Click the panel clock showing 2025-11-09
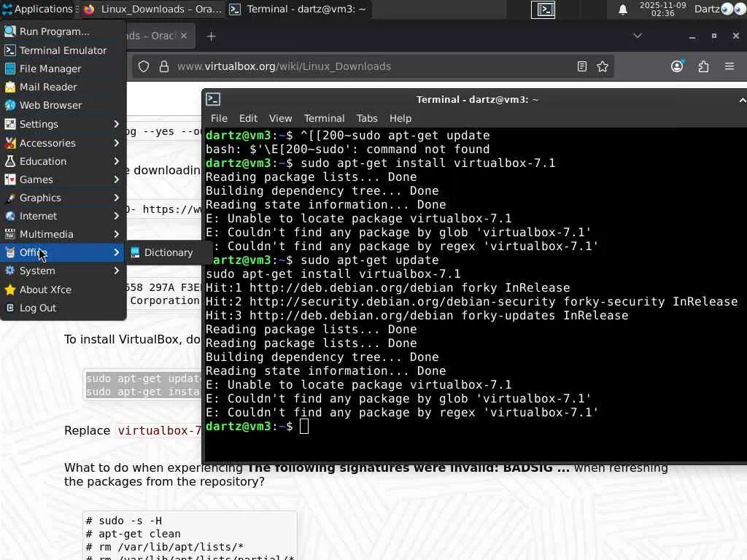This screenshot has width=747, height=560. [x=662, y=9]
